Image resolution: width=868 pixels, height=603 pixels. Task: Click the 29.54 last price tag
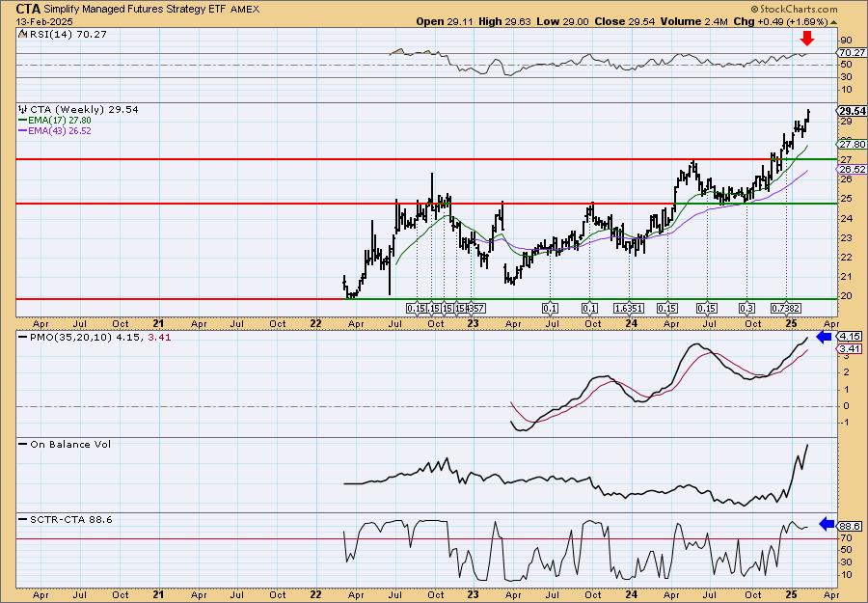click(x=852, y=111)
